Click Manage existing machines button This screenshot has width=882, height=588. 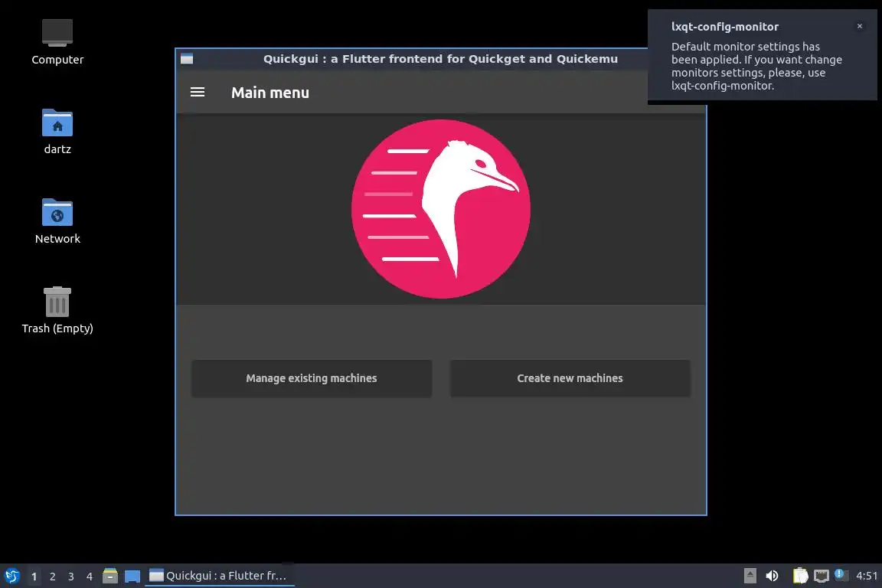pos(312,378)
